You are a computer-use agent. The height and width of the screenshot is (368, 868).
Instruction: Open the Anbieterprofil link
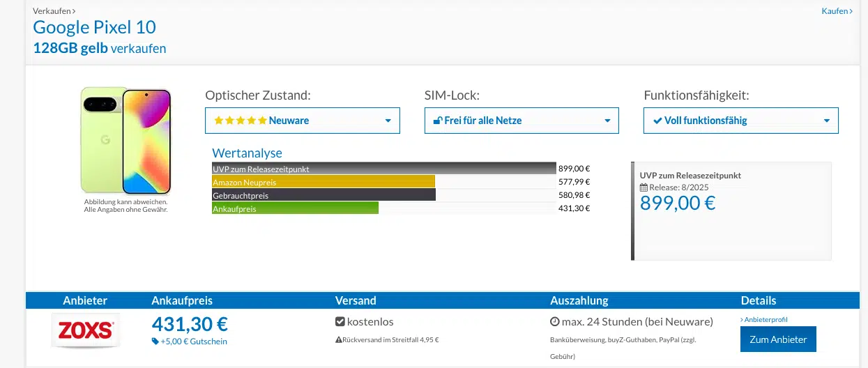pos(765,320)
